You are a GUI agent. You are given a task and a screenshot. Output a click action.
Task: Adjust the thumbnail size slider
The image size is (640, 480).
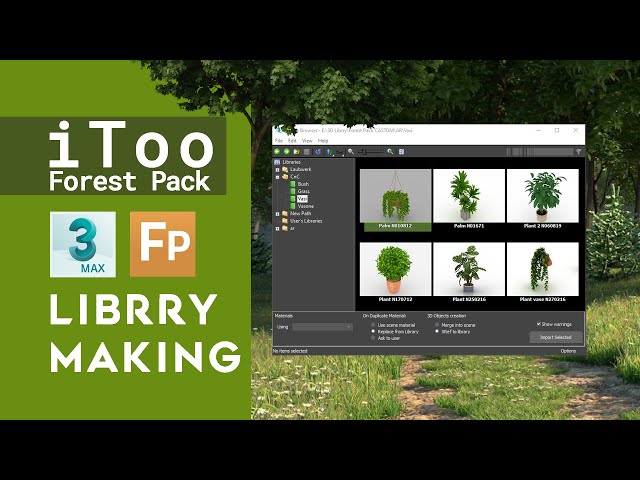371,151
